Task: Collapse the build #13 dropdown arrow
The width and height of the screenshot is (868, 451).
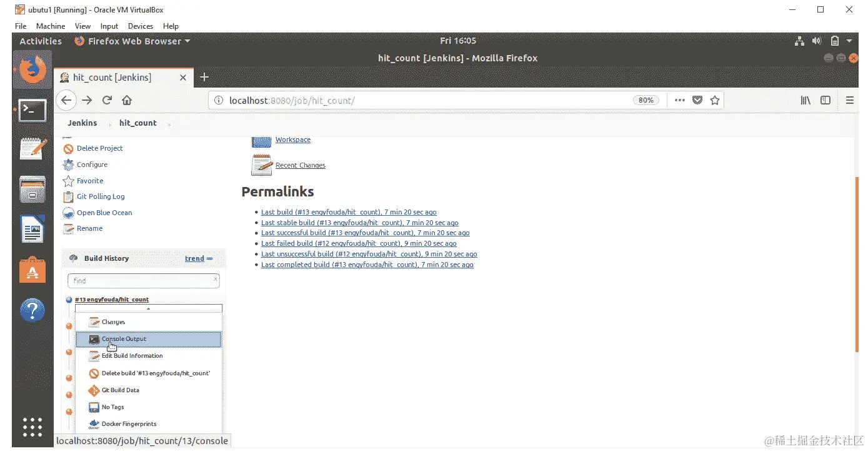Action: 148,308
